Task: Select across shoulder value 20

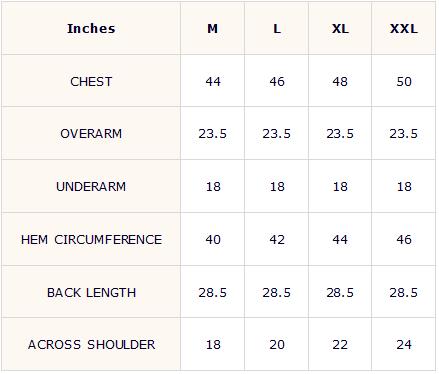Action: [277, 345]
